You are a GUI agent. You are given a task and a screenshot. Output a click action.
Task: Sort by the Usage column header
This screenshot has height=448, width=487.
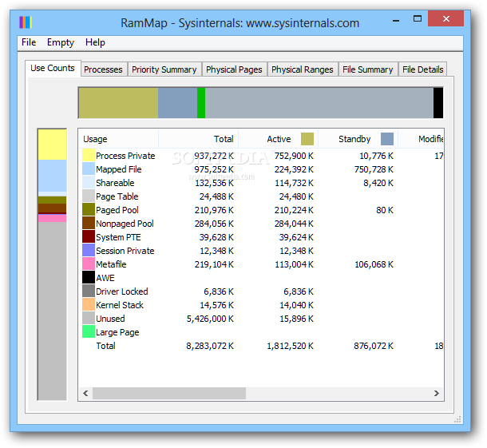click(x=118, y=139)
